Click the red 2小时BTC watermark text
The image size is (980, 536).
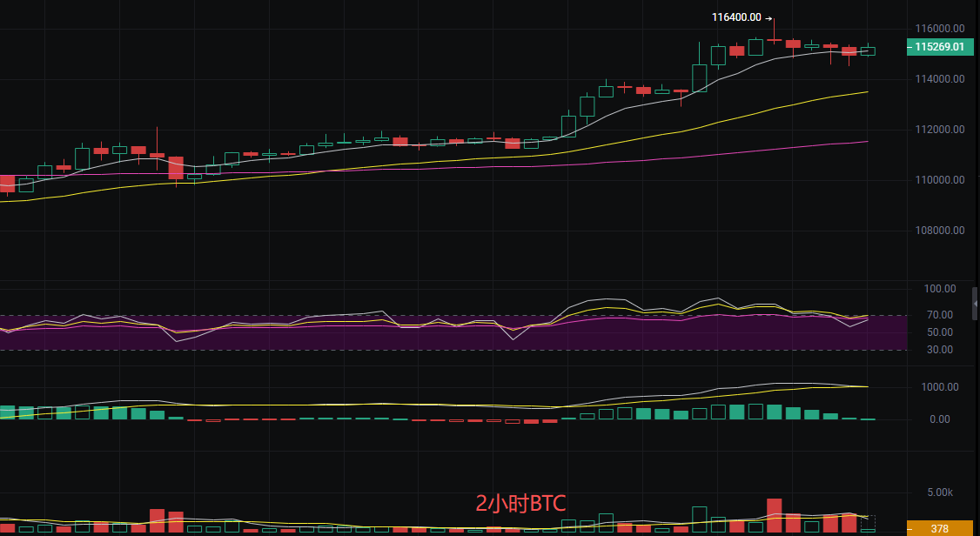point(520,503)
